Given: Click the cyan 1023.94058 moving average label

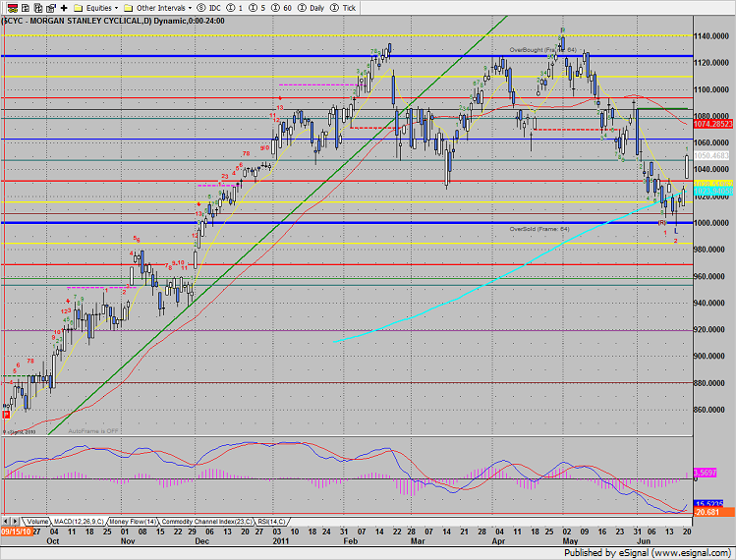Looking at the screenshot, I should tap(713, 191).
